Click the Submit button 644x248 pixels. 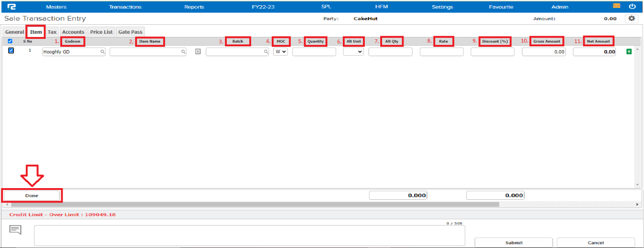514,242
